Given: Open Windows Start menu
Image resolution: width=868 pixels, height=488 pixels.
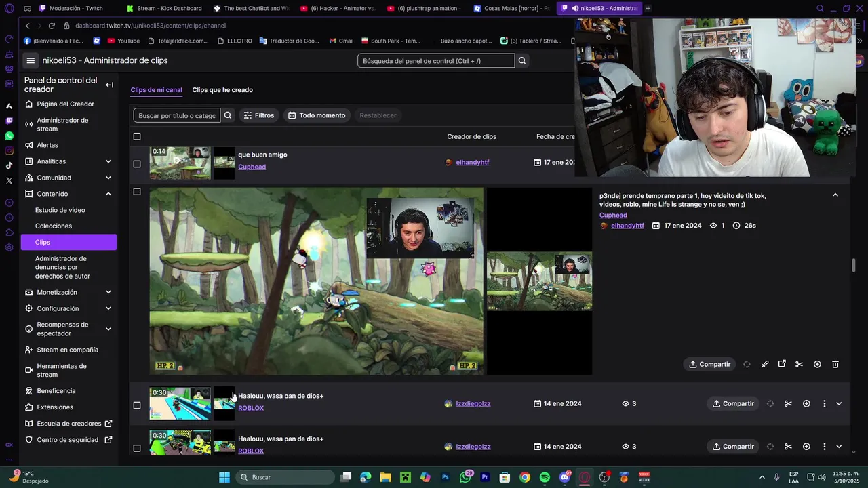Looking at the screenshot, I should pyautogui.click(x=224, y=477).
